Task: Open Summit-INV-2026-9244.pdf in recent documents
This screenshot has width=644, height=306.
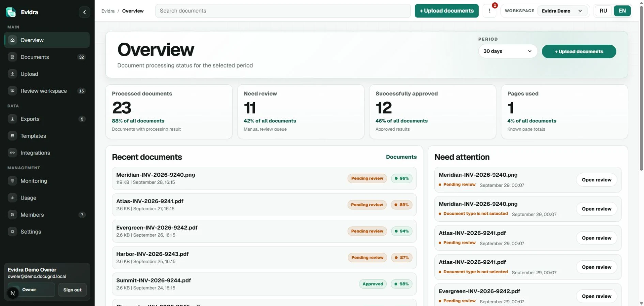Action: click(264, 284)
